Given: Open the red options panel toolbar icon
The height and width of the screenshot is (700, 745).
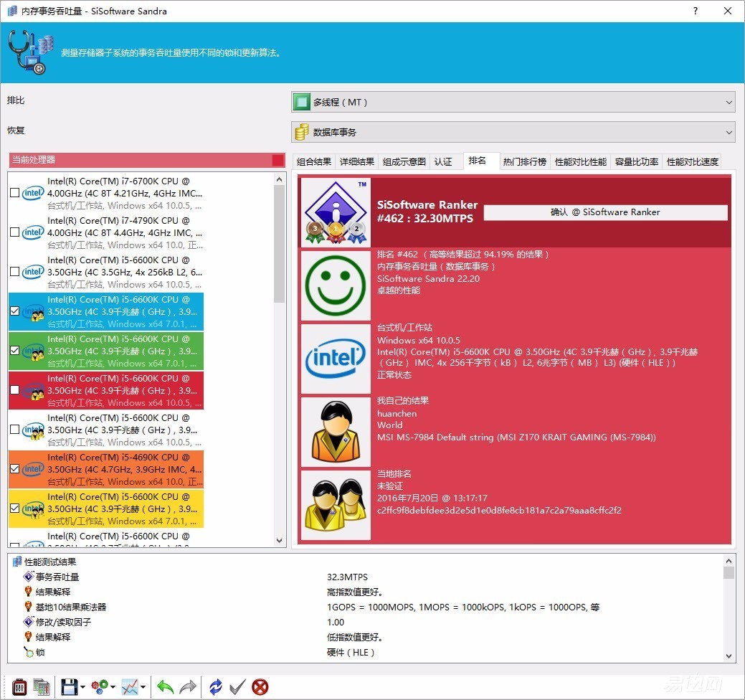Looking at the screenshot, I should (x=19, y=687).
